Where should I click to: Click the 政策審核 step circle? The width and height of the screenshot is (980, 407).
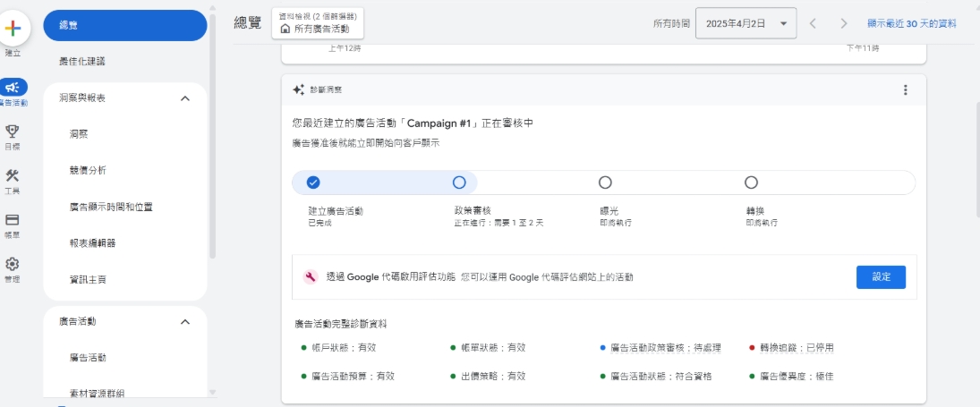click(x=459, y=182)
